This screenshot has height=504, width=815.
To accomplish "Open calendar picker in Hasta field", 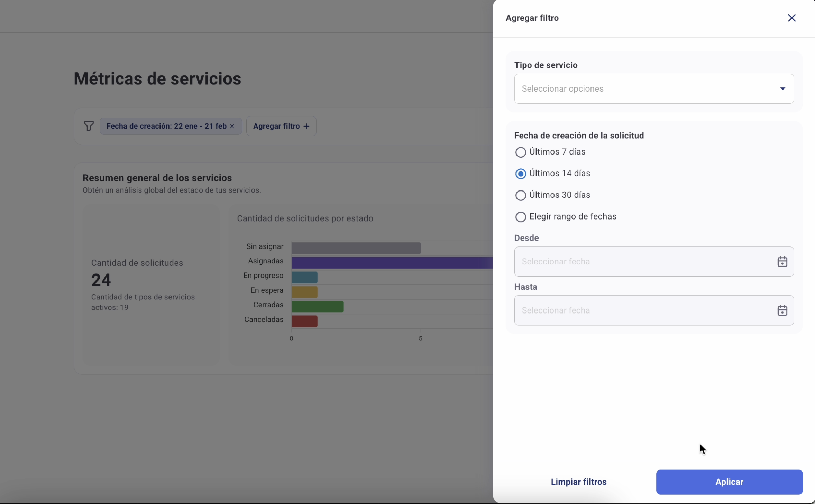I will pyautogui.click(x=782, y=310).
